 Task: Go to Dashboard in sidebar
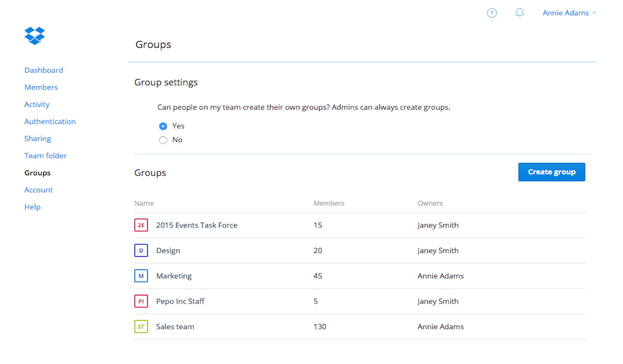(44, 70)
